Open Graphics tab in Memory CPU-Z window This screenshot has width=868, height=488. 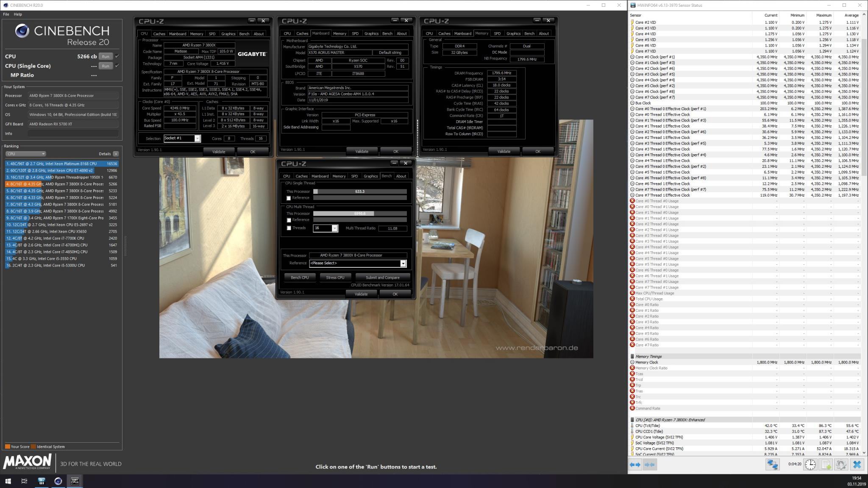(x=513, y=34)
